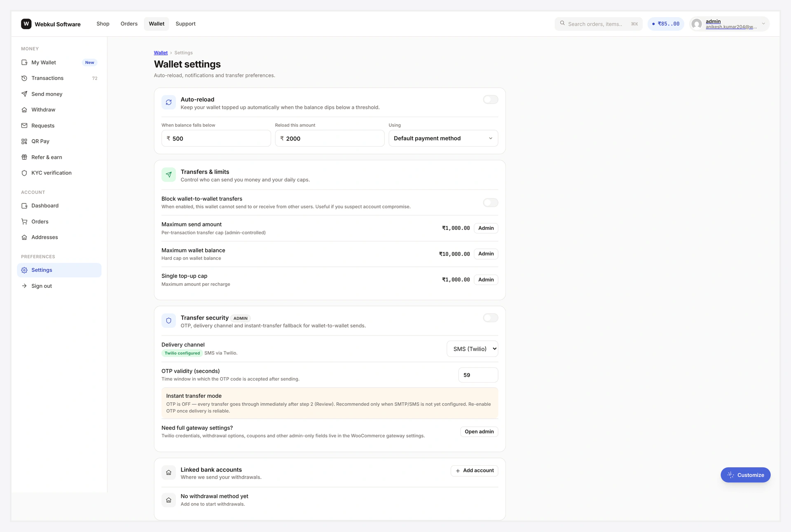Screen dimensions: 791x532
Task: Click the Reload this amount field
Action: 330,138
